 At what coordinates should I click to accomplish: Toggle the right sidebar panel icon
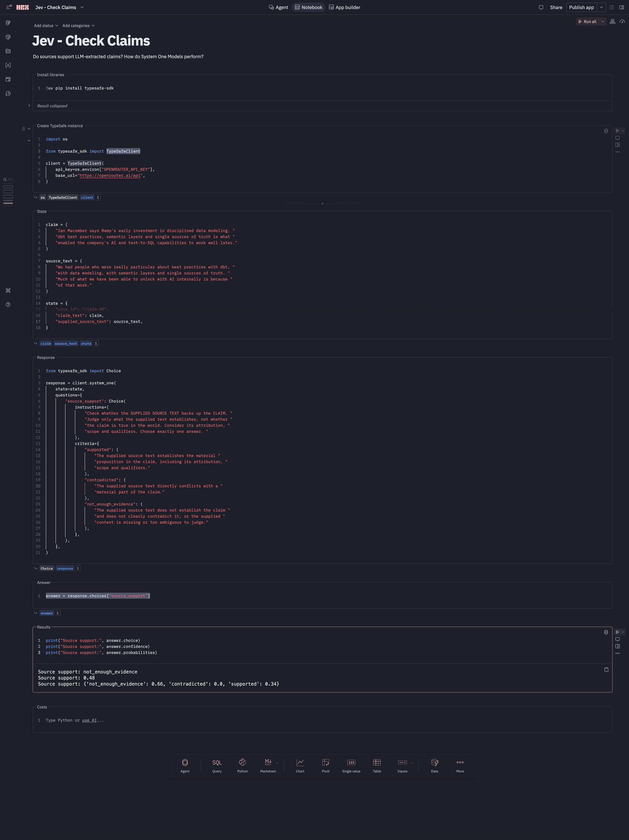point(621,7)
